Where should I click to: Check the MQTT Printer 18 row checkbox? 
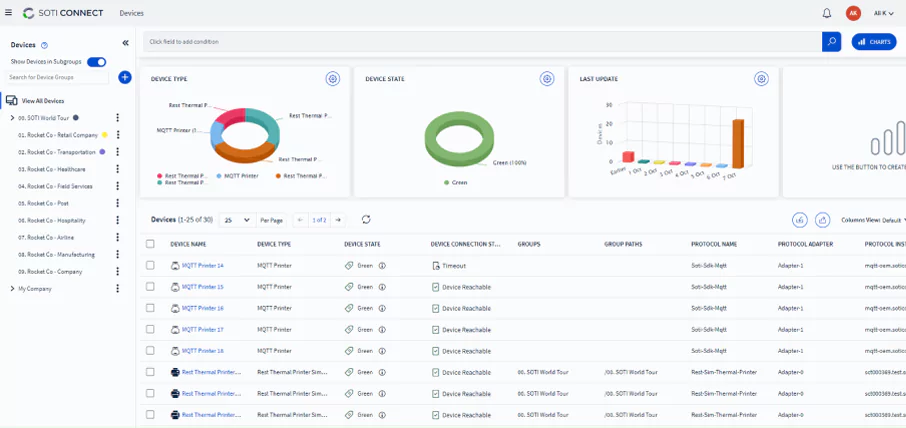[x=150, y=351]
